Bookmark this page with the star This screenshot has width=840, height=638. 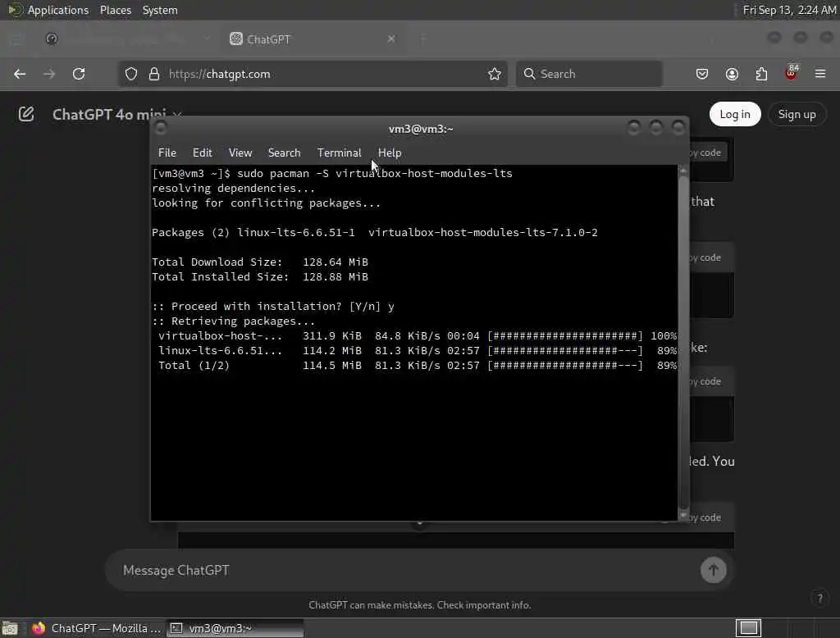pos(495,74)
